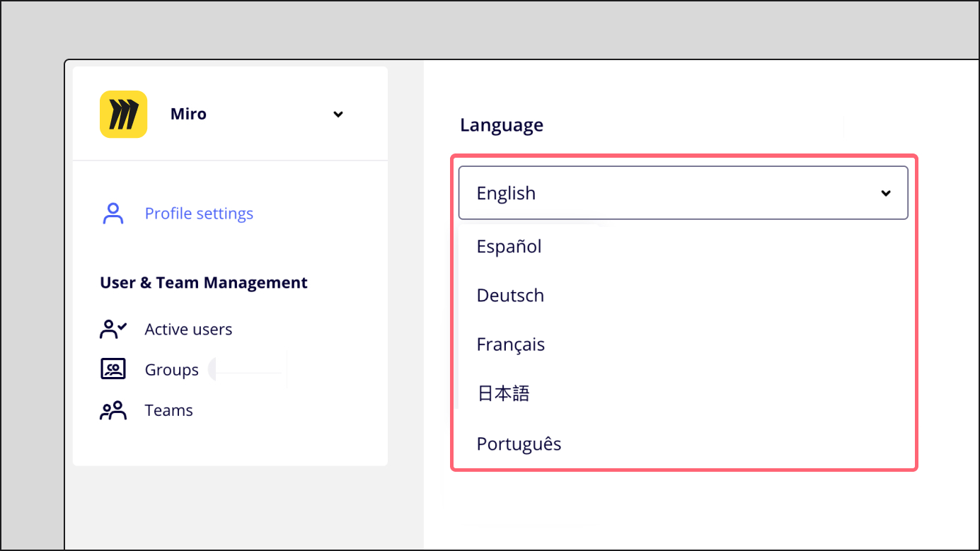Switch the language to Português
980x551 pixels.
tap(519, 444)
